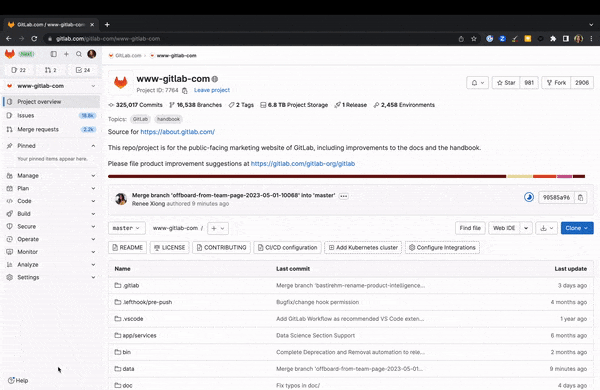
Task: Open the plus add-file dropdown
Action: pyautogui.click(x=218, y=228)
